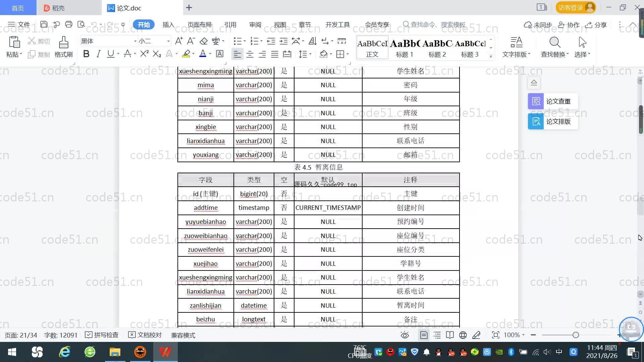644x362 pixels.
Task: Decrease paragraph indent
Action: (271, 41)
